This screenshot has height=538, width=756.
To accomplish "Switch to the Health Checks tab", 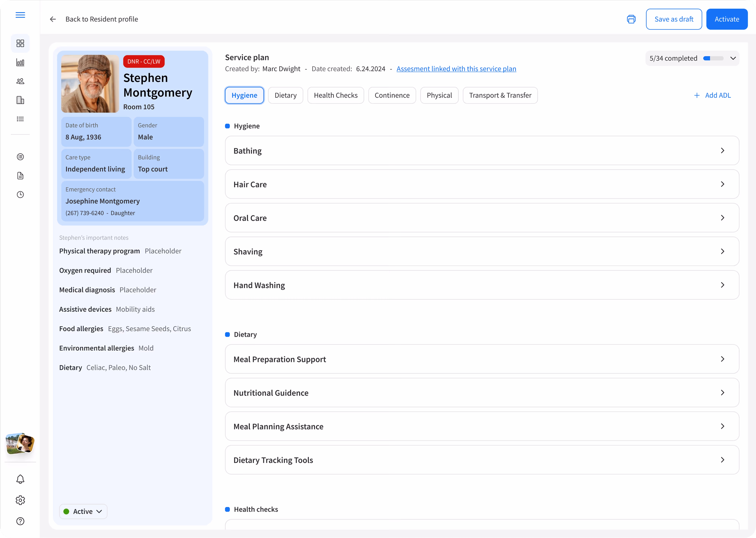I will [x=335, y=95].
